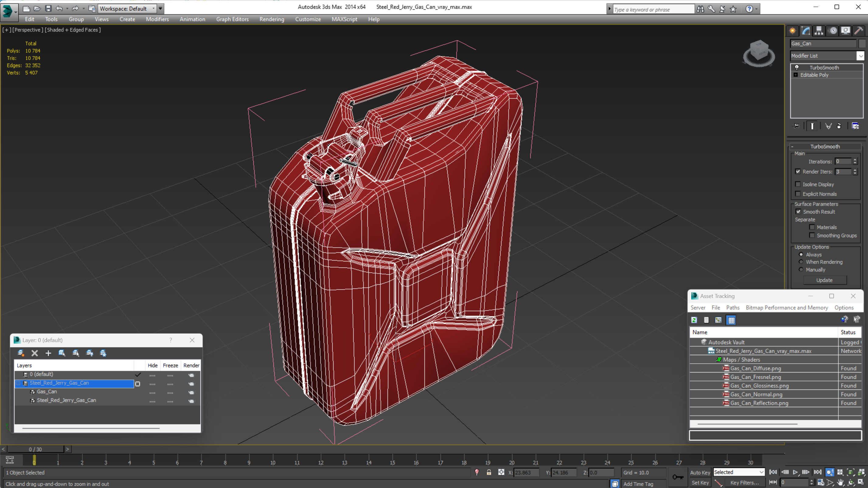
Task: Click the Pin Stack icon
Action: (796, 126)
